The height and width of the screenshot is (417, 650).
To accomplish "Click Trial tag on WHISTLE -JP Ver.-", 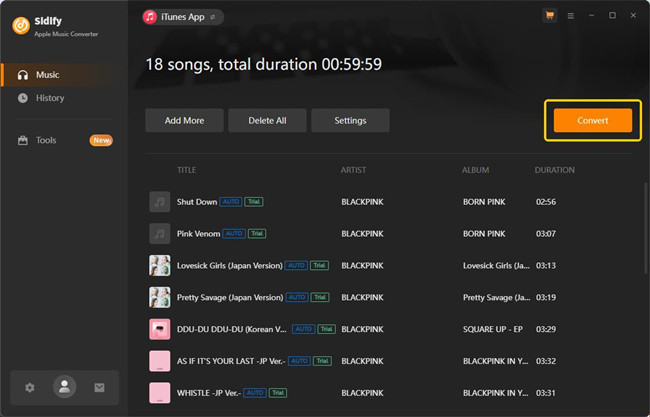I will (x=278, y=393).
